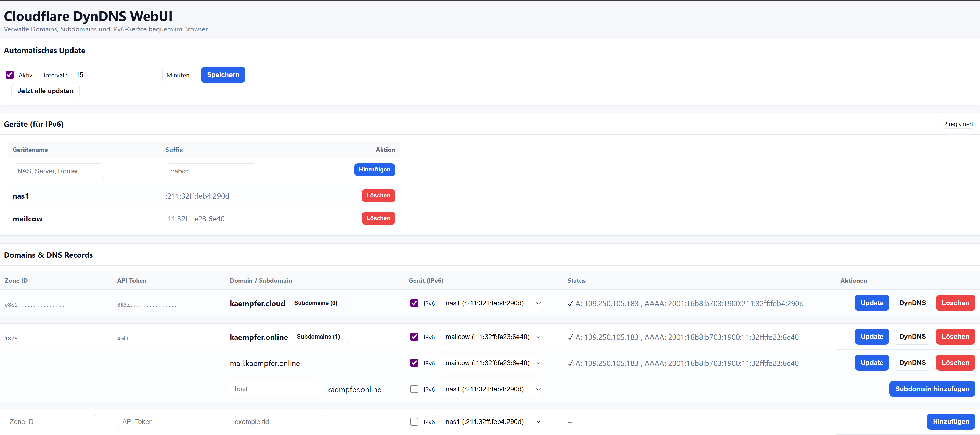Click the Intervall minutes input field
The width and height of the screenshot is (980, 435).
116,75
